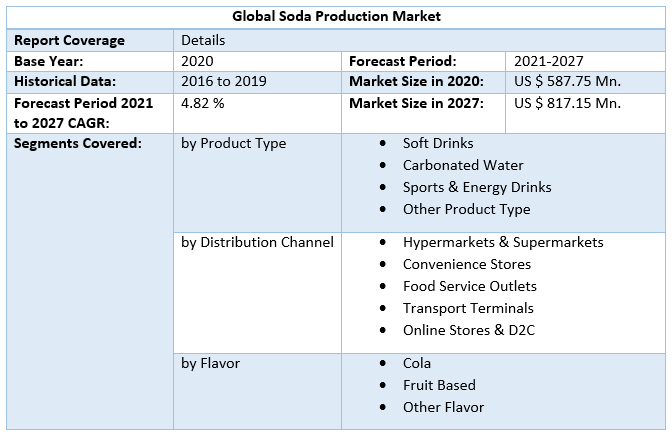672x437 pixels.
Task: Click the by Flavor cell
Action: [x=210, y=363]
